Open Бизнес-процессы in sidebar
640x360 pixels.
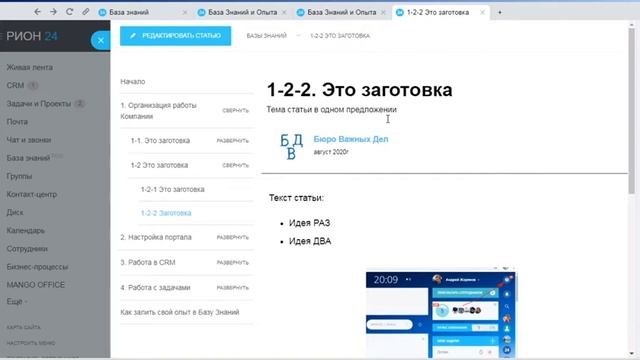[37, 267]
